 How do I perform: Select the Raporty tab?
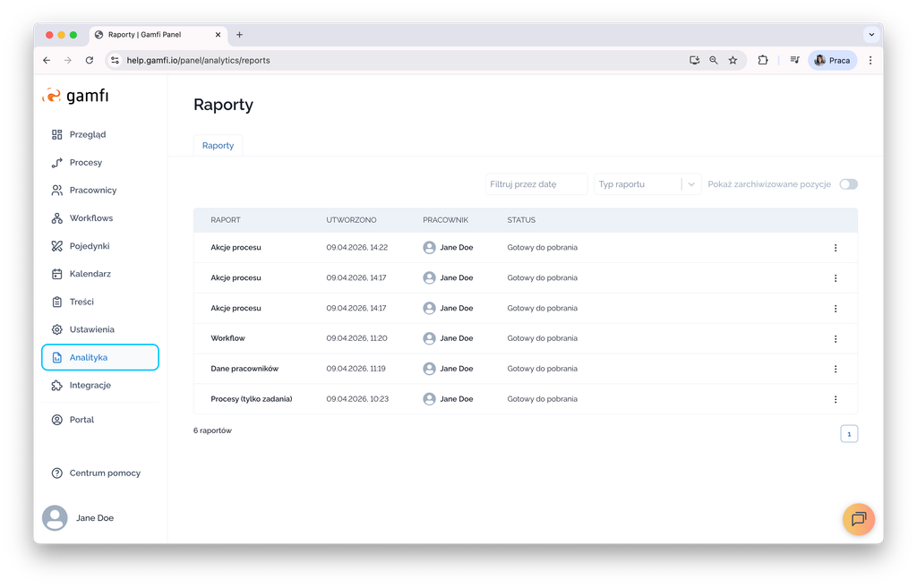click(218, 145)
